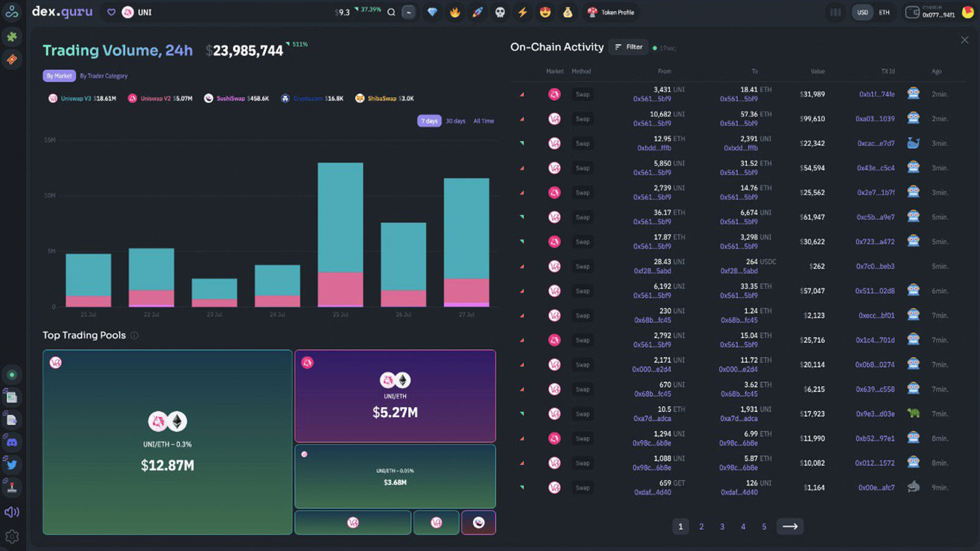Screen dimensions: 980x551
Task: Open settings with the gear icon
Action: pyautogui.click(x=12, y=537)
